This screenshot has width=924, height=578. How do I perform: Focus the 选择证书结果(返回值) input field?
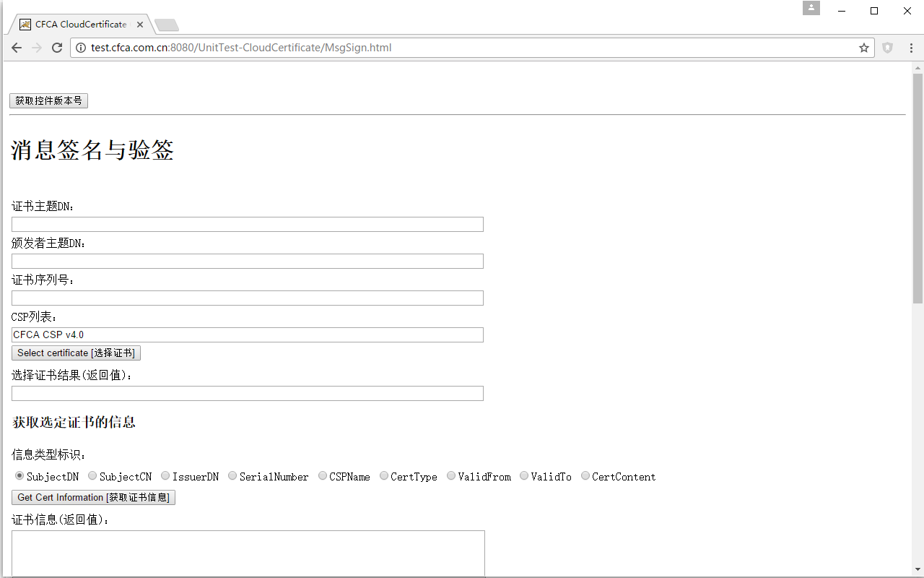coord(248,393)
